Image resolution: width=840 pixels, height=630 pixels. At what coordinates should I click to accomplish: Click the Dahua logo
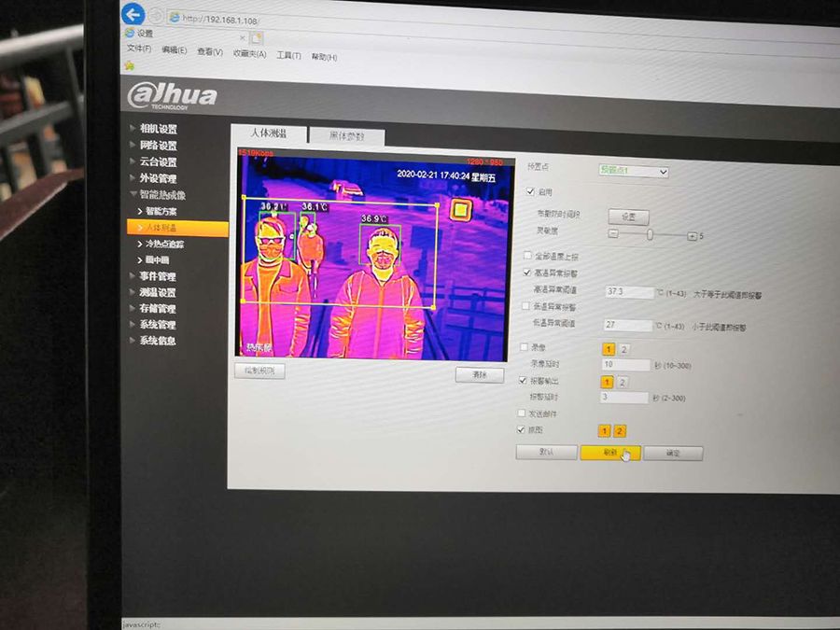[172, 95]
